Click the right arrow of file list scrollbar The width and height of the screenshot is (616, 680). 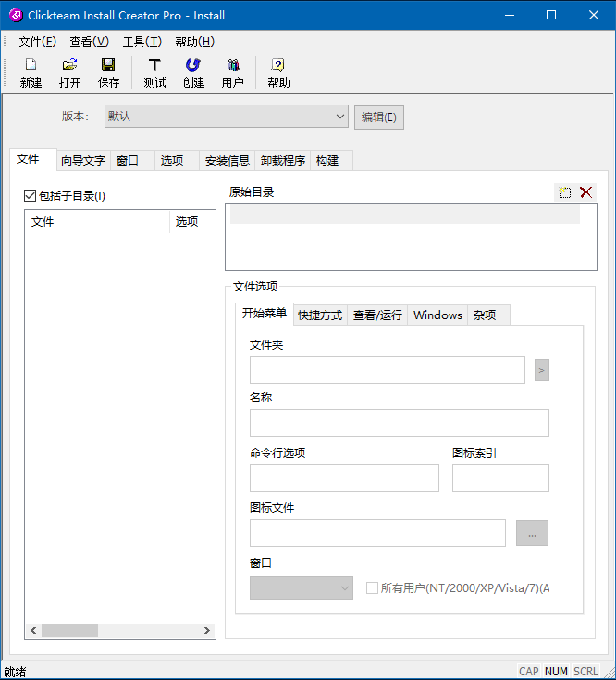[207, 631]
